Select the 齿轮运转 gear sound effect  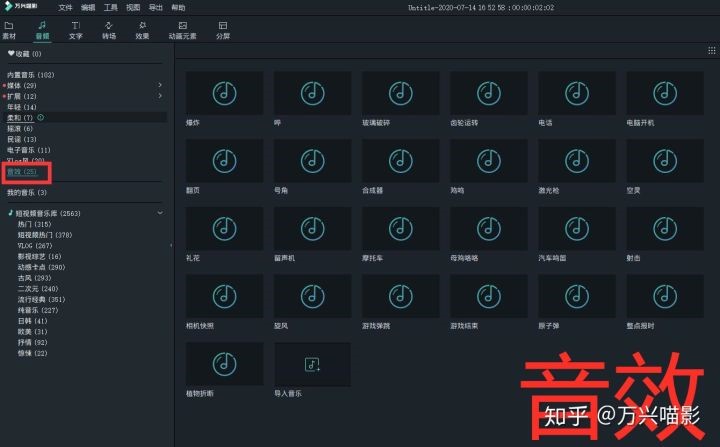(489, 93)
